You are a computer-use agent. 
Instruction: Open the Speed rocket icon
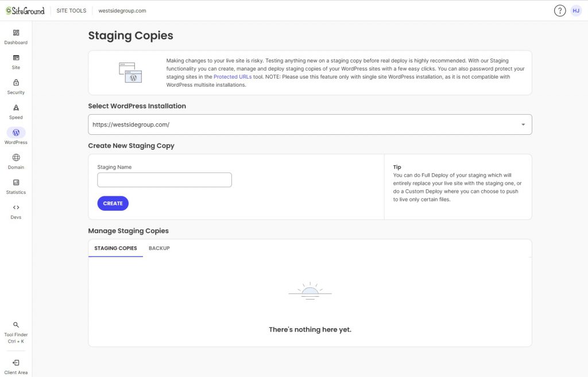[16, 108]
